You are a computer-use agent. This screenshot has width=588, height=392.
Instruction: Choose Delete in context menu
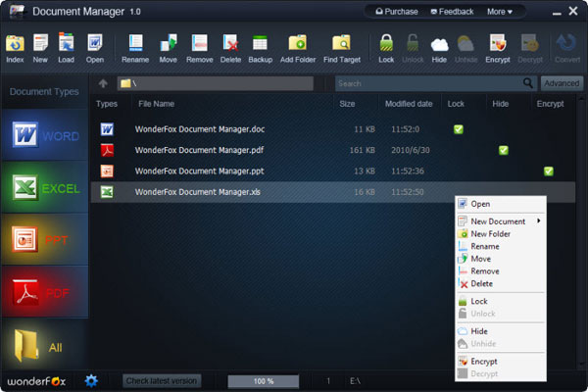click(x=500, y=283)
